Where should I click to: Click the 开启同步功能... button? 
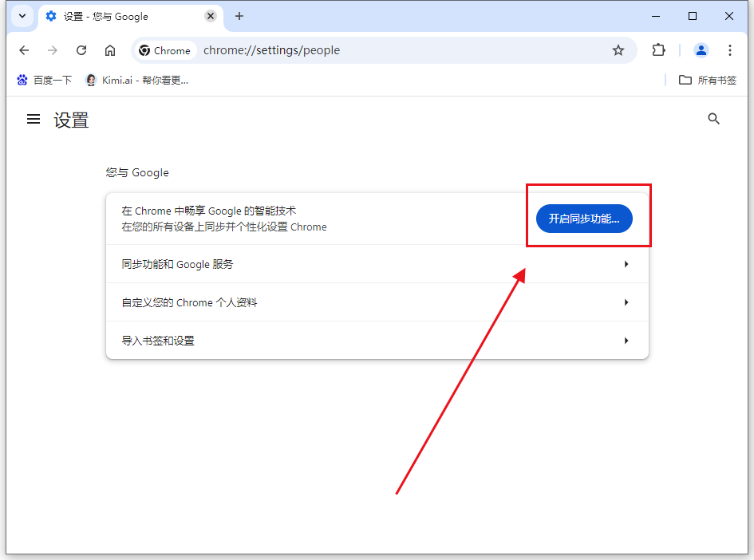(584, 219)
